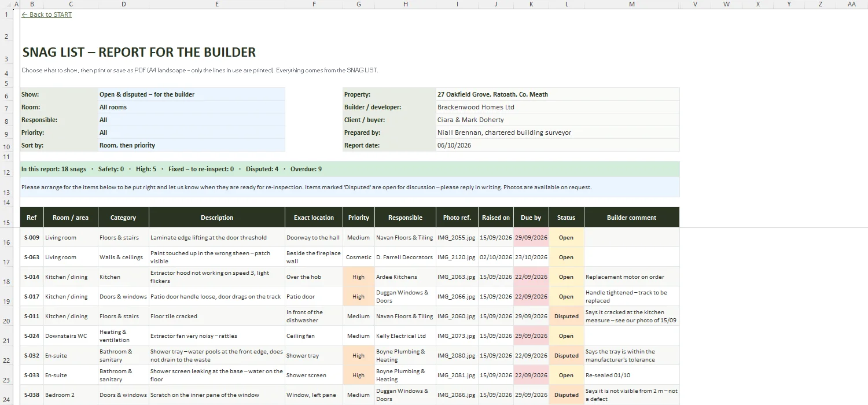Click column header M
The image size is (868, 405).
[x=632, y=4]
